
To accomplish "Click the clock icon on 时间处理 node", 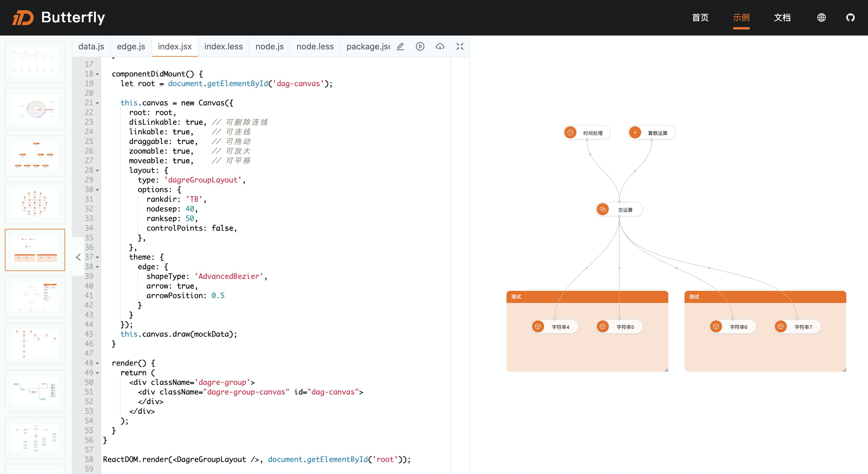I will click(x=570, y=133).
